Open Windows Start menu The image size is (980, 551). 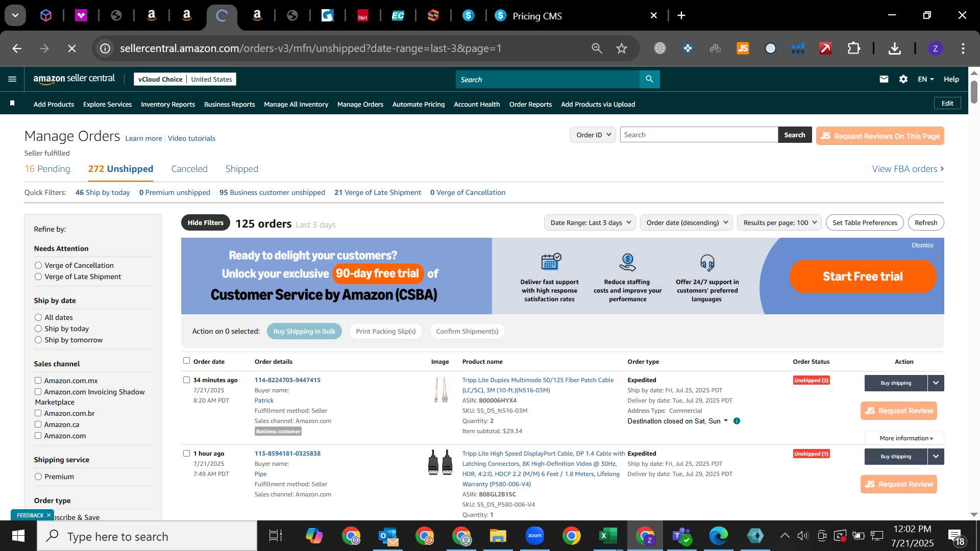[18, 536]
